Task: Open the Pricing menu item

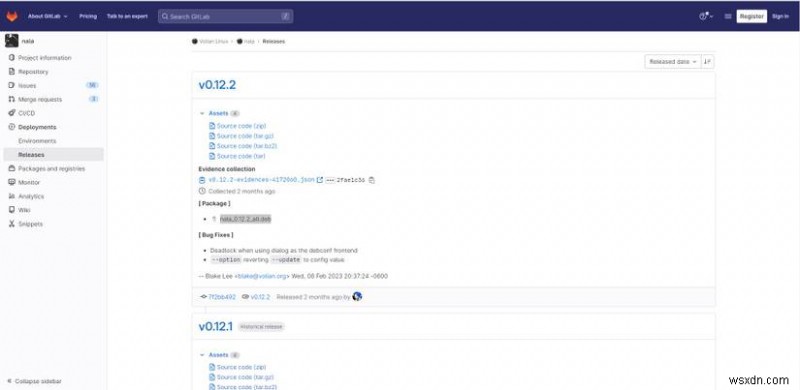Action: tap(88, 16)
